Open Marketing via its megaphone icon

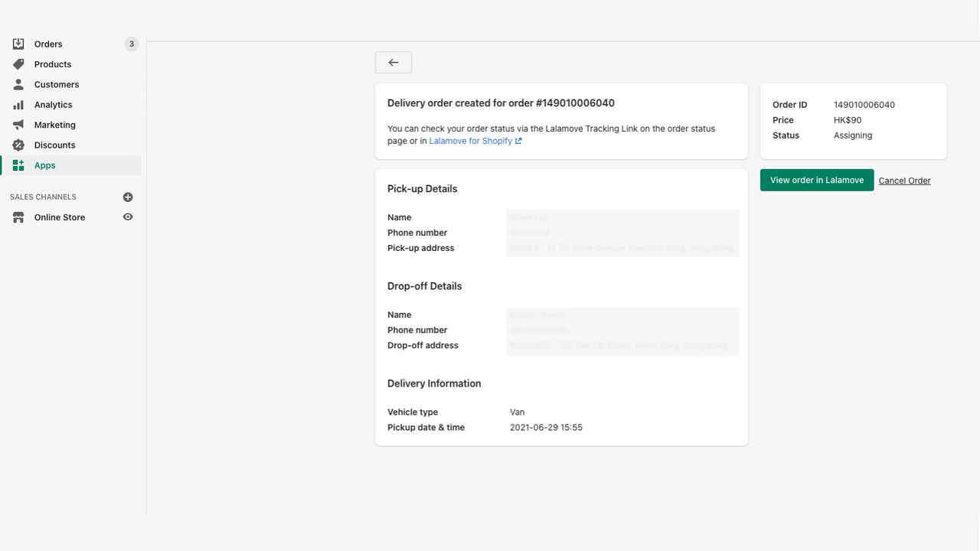tap(18, 124)
